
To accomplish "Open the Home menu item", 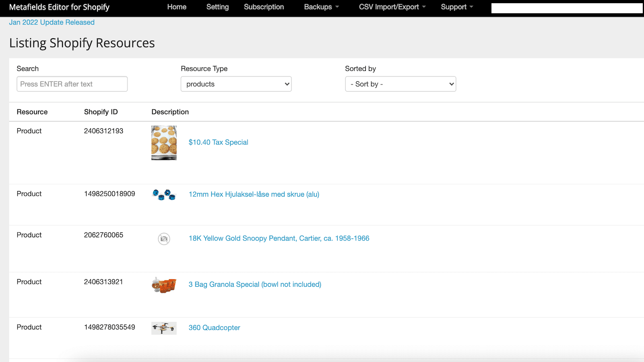I will click(177, 7).
